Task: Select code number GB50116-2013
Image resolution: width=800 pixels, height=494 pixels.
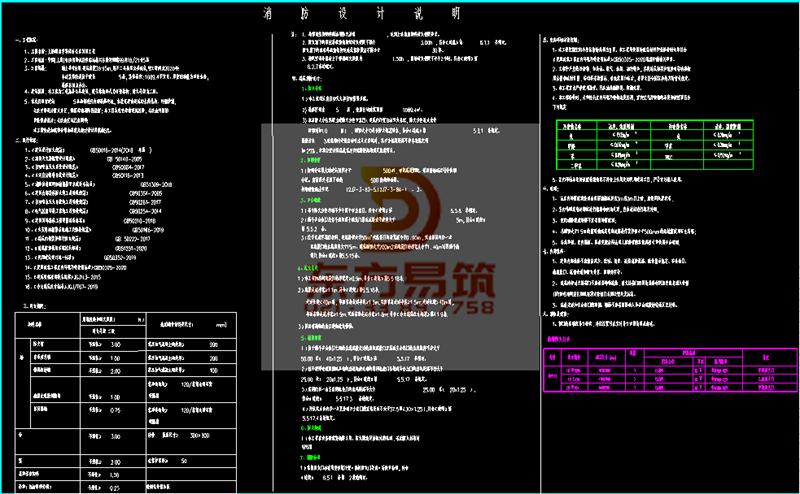Action: click(x=128, y=176)
